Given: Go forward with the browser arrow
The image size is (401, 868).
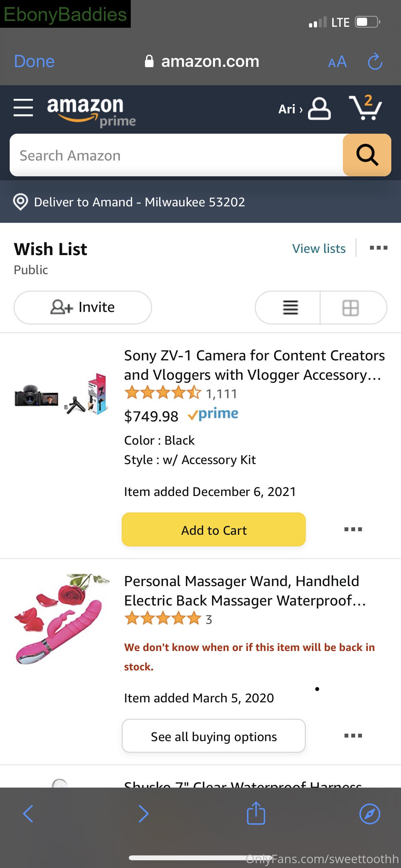Looking at the screenshot, I should 144,814.
